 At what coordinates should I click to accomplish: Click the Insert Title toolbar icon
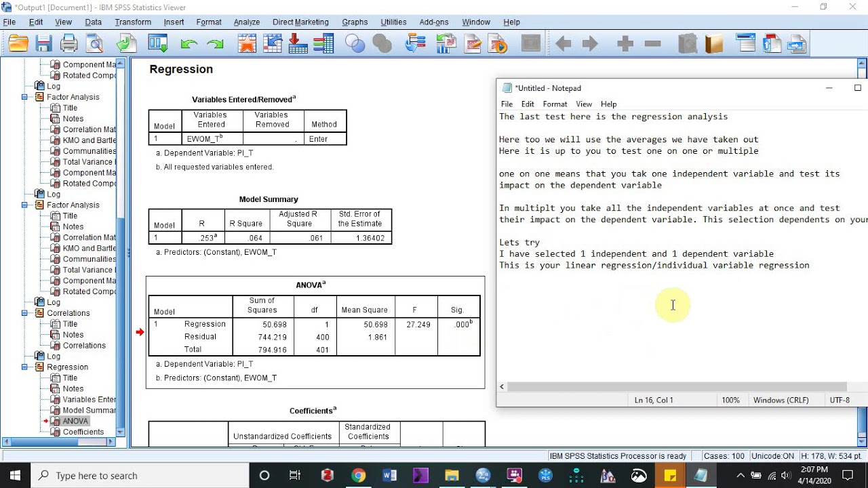pos(772,45)
